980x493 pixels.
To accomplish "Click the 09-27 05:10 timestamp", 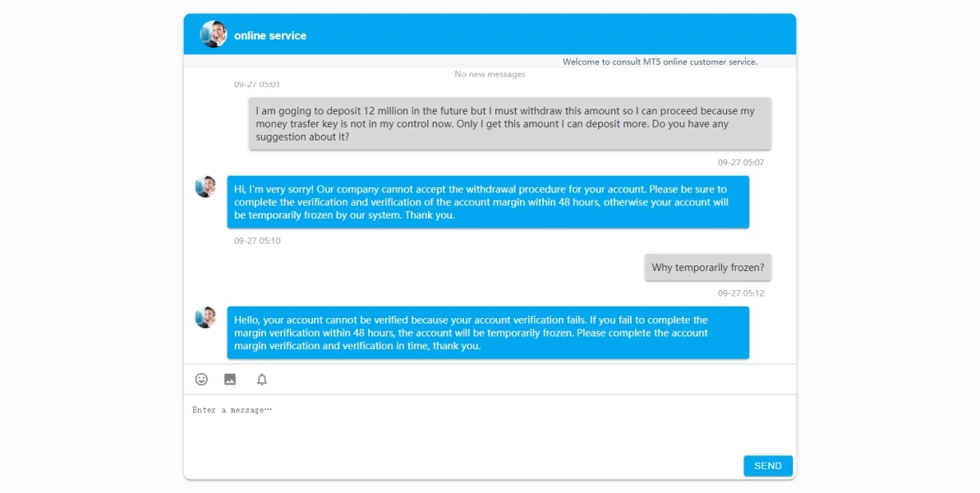I will pos(257,241).
